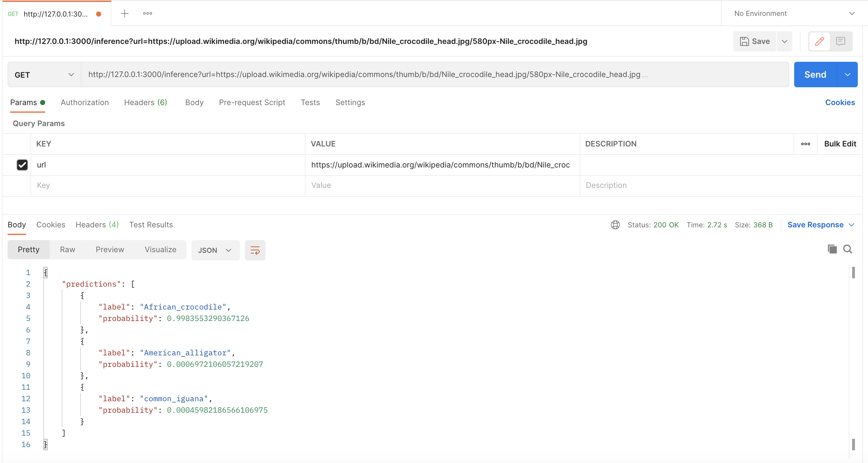Expand the GET method dropdown
Viewport: 868px width, 463px height.
click(x=44, y=75)
